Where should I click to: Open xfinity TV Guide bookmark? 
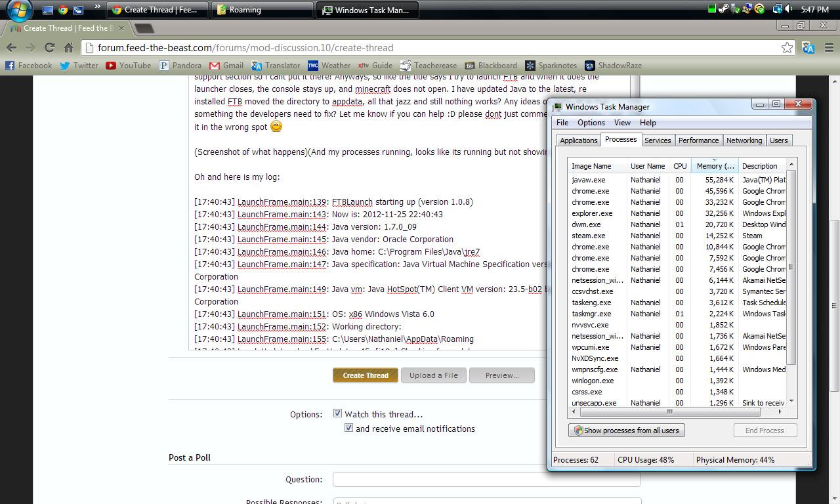coord(375,66)
